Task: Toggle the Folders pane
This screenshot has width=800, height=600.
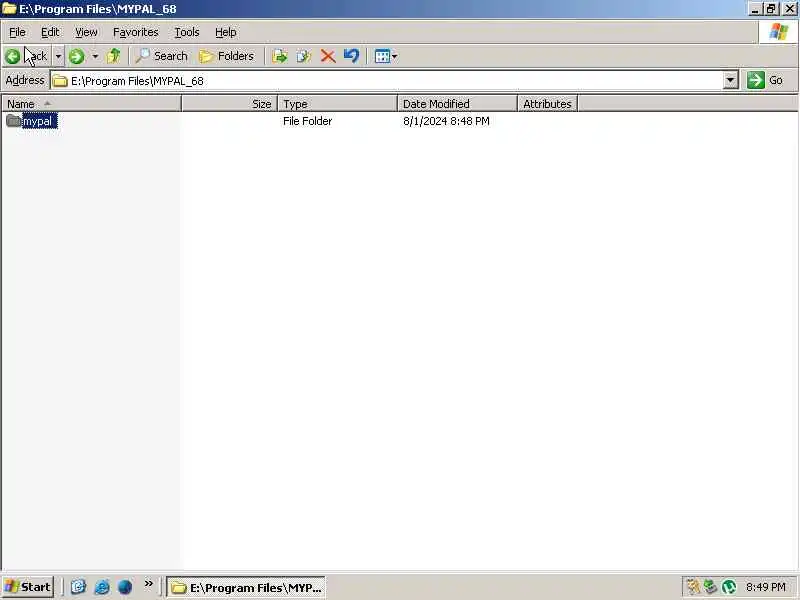Action: point(227,56)
